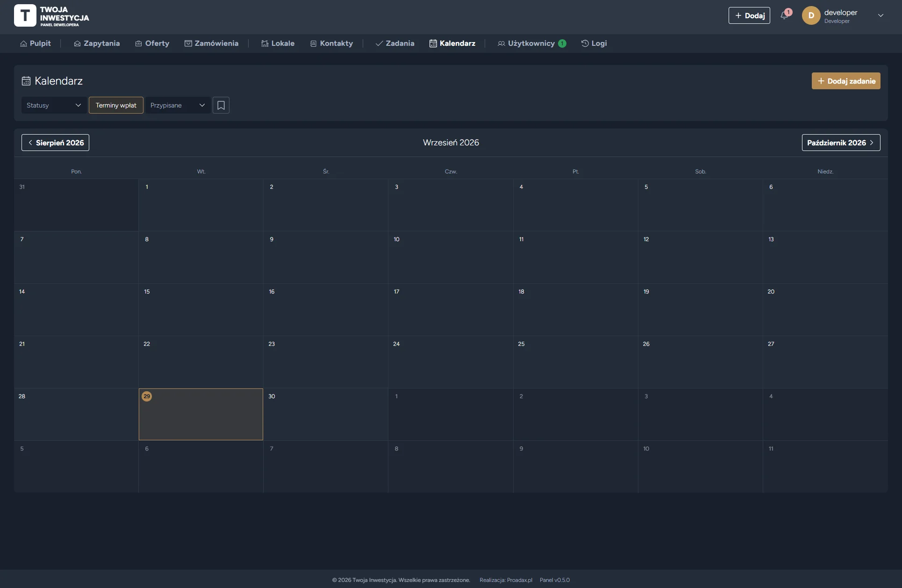This screenshot has width=902, height=588.
Task: Open the Zamówienia section
Action: coord(211,43)
